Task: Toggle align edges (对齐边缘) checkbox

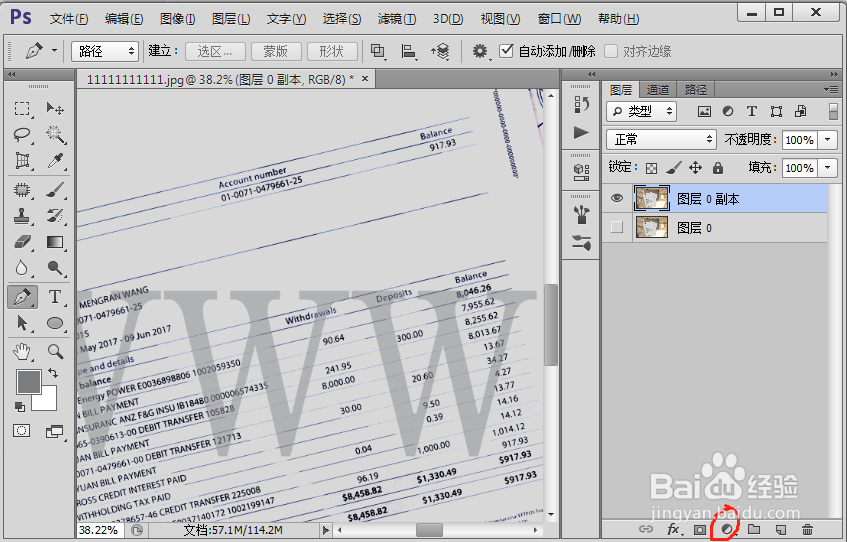Action: tap(611, 51)
